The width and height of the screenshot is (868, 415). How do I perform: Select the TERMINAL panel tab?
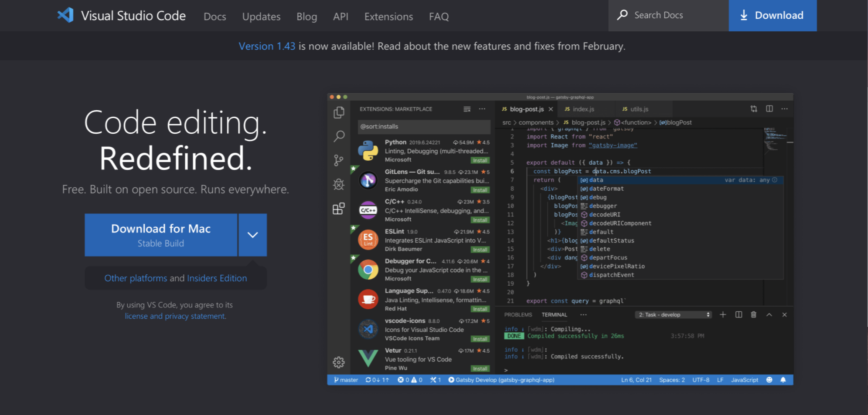coord(554,314)
